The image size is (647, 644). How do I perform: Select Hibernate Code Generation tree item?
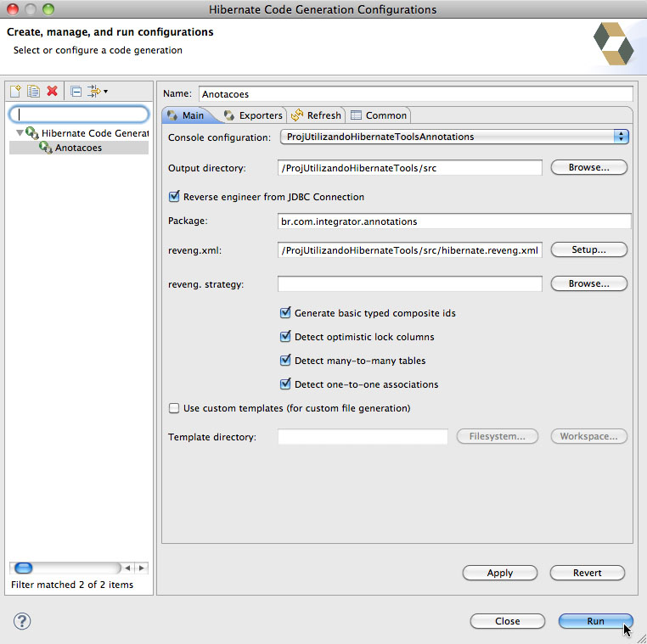[x=87, y=133]
